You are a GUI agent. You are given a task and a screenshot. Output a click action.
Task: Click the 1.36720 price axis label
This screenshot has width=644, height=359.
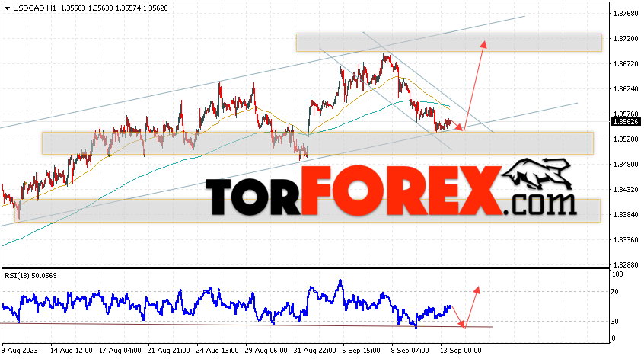tap(626, 64)
